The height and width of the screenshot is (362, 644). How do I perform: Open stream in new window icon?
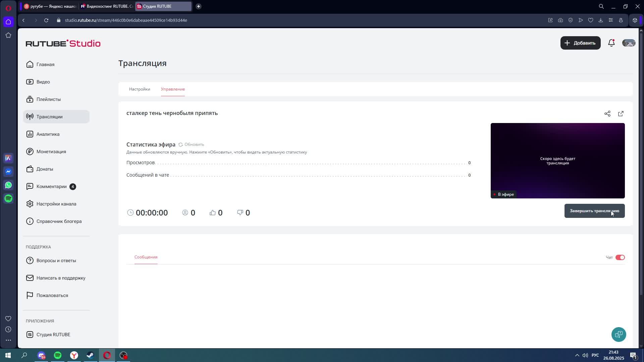click(x=621, y=114)
